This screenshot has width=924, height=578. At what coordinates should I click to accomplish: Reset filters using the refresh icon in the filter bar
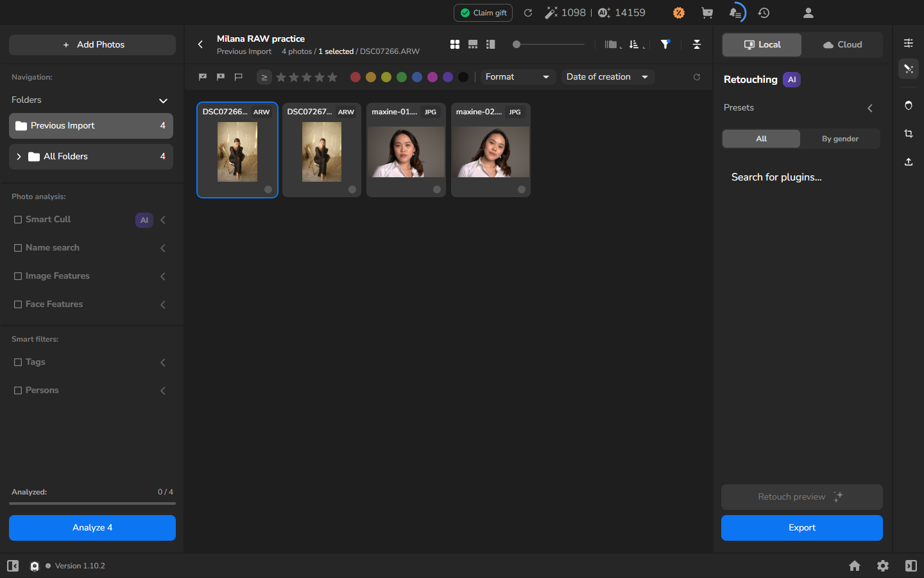pyautogui.click(x=697, y=77)
